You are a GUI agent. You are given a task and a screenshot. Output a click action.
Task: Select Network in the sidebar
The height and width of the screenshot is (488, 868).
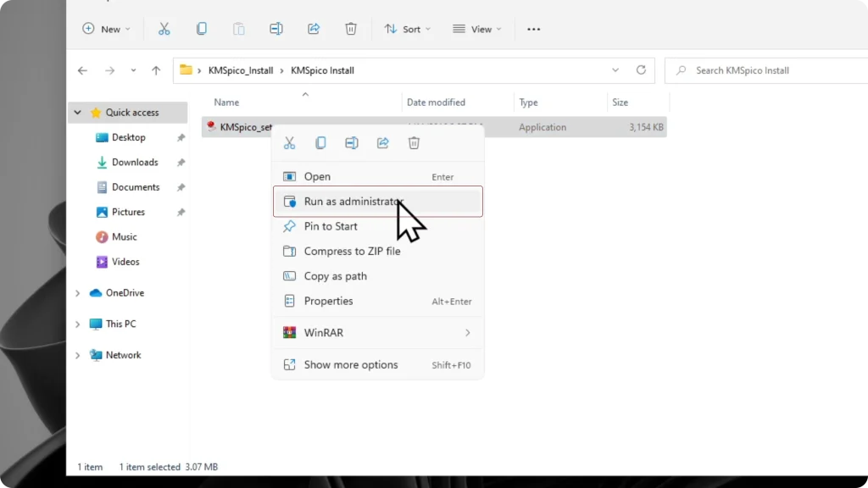click(x=123, y=355)
